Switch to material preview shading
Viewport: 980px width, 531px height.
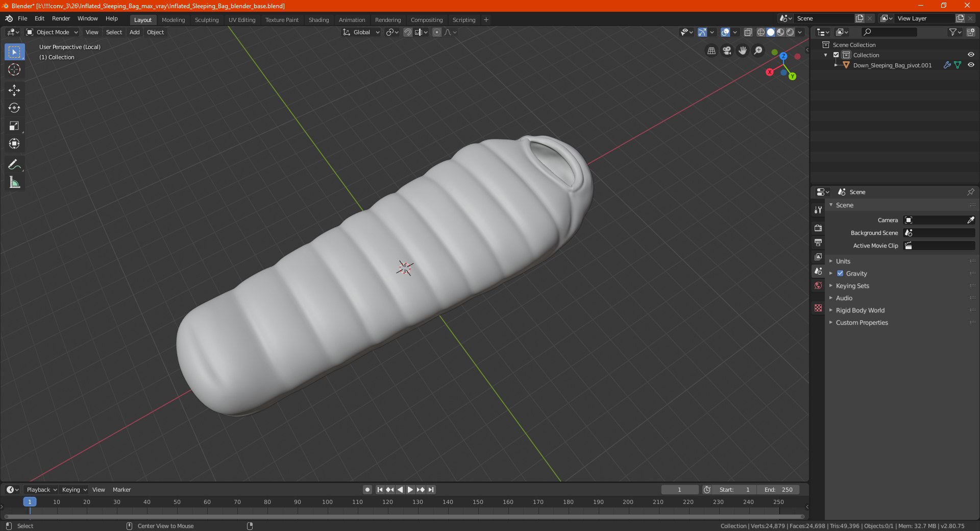coord(780,32)
